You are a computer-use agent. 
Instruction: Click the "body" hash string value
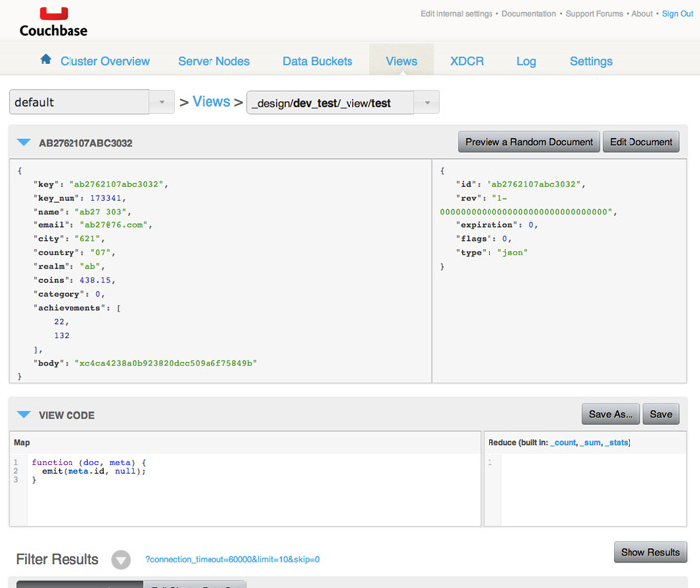click(166, 363)
